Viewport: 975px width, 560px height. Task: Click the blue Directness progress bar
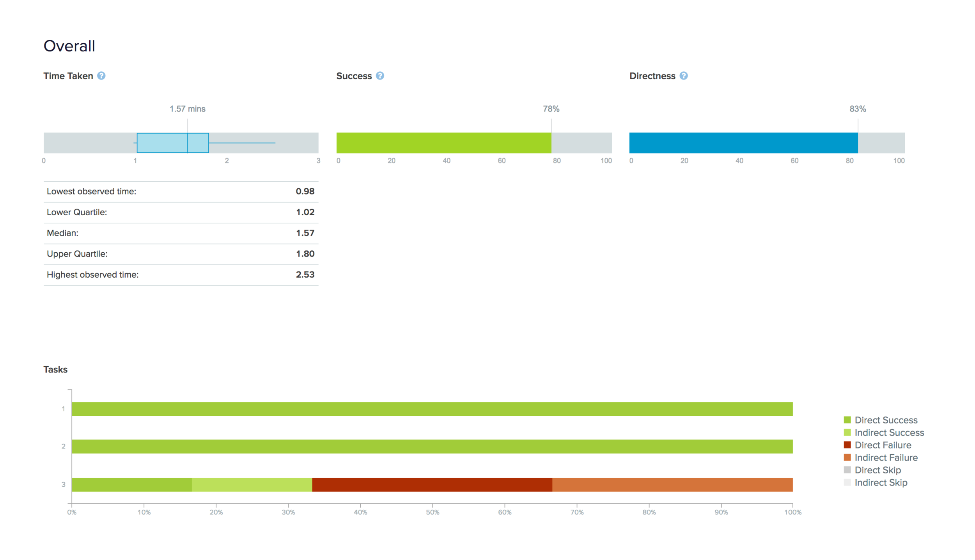(x=743, y=143)
